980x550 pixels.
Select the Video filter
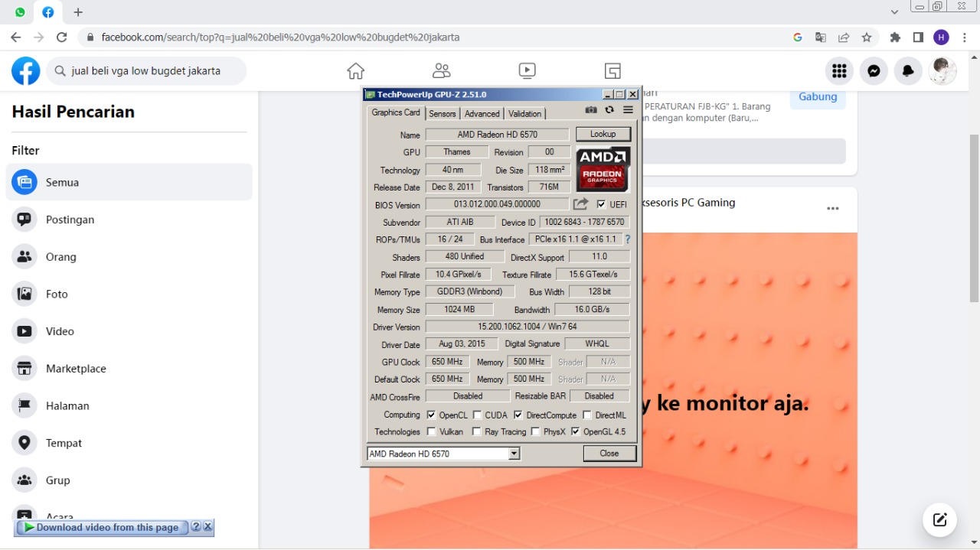[129, 331]
